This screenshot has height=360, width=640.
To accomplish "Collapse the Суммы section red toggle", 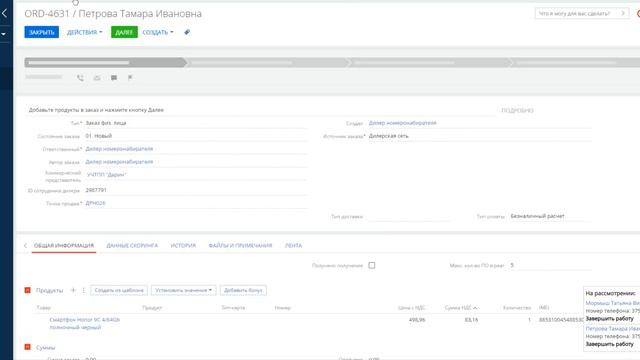I will (x=27, y=347).
